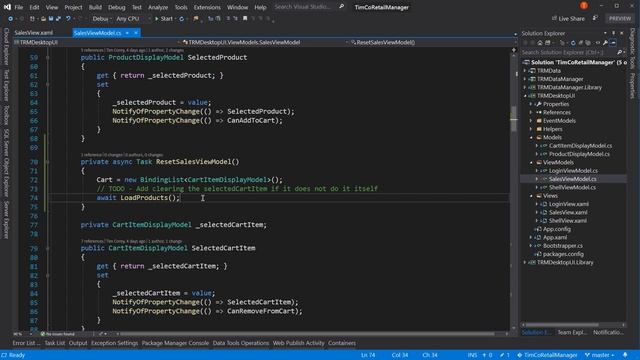Screen dimensions: 640x360
Task: Open the ResetSalesViewModel() member dropdown
Action: (431, 42)
